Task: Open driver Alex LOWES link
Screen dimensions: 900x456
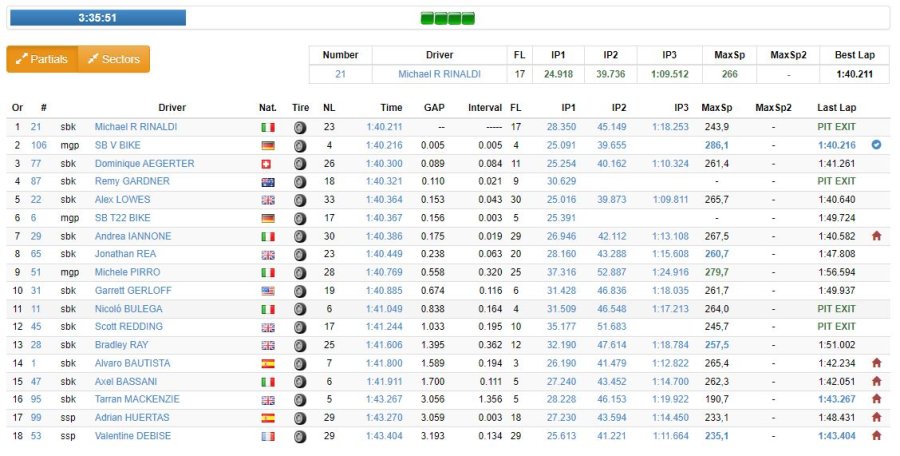Action: click(x=122, y=199)
